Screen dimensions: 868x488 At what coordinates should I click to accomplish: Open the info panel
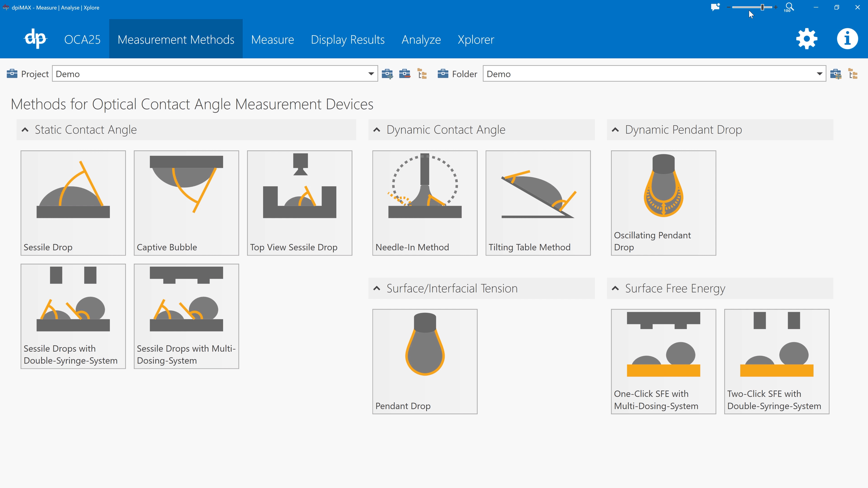847,38
